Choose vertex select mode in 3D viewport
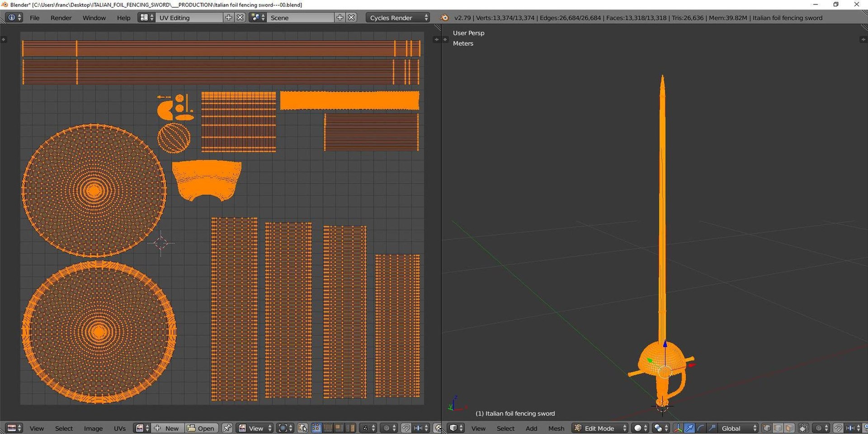 click(767, 428)
